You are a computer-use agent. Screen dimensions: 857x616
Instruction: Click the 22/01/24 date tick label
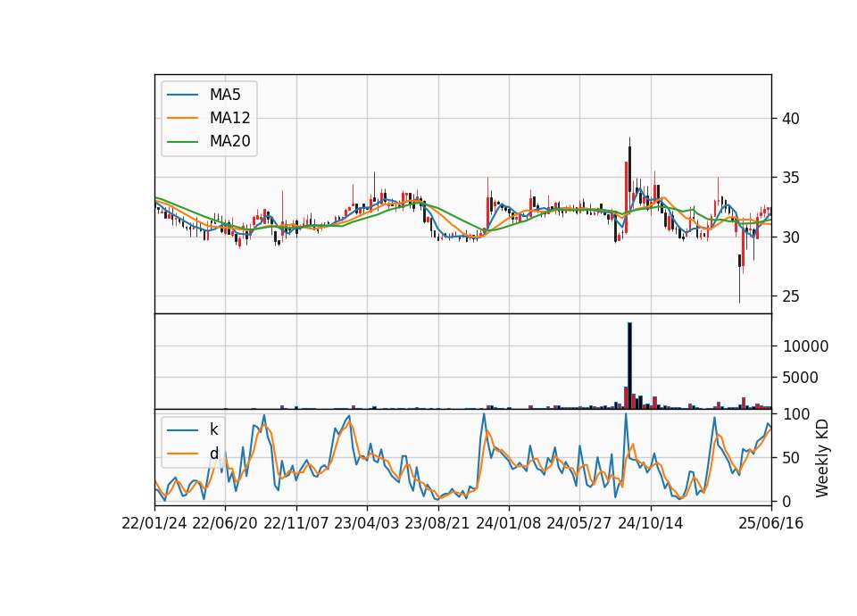pyautogui.click(x=154, y=524)
